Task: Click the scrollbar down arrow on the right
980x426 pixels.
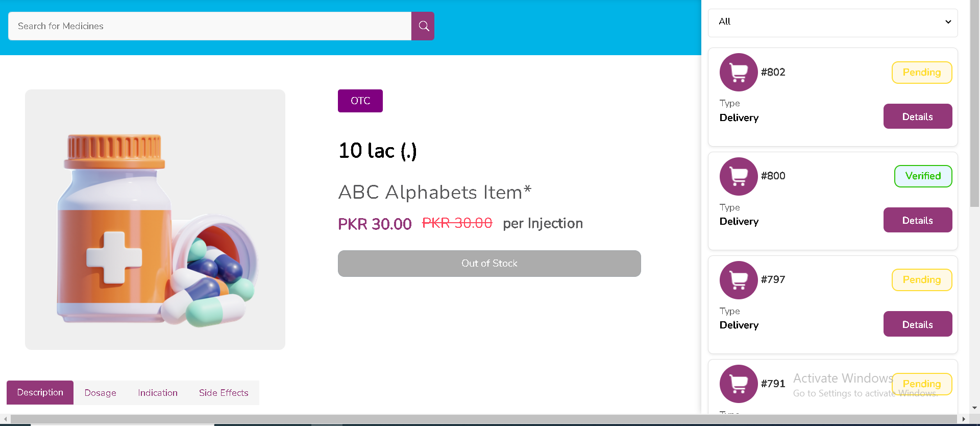Action: 975,408
